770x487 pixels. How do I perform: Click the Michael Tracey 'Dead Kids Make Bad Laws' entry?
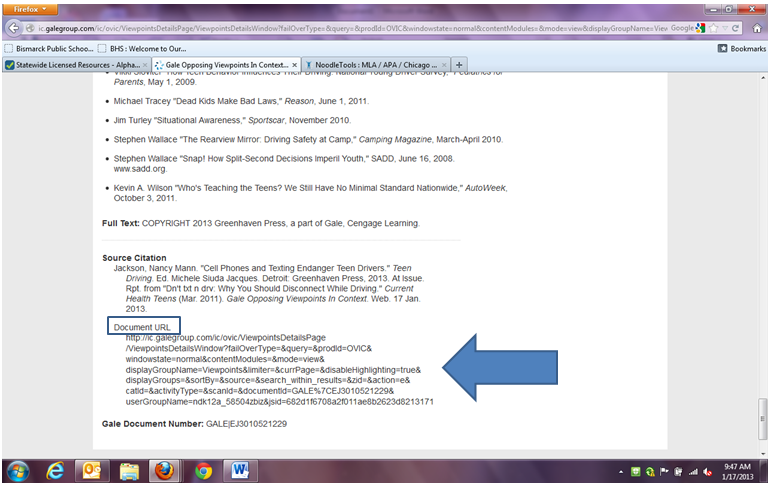(241, 101)
